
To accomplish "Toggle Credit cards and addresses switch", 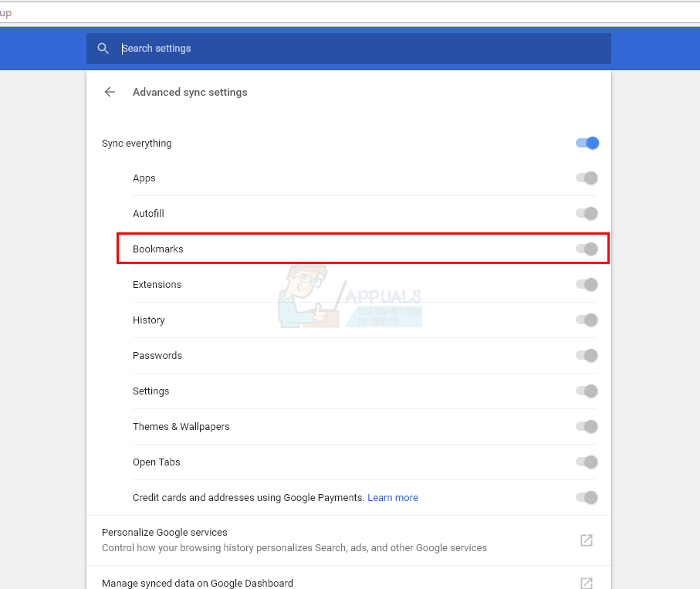I will [587, 497].
